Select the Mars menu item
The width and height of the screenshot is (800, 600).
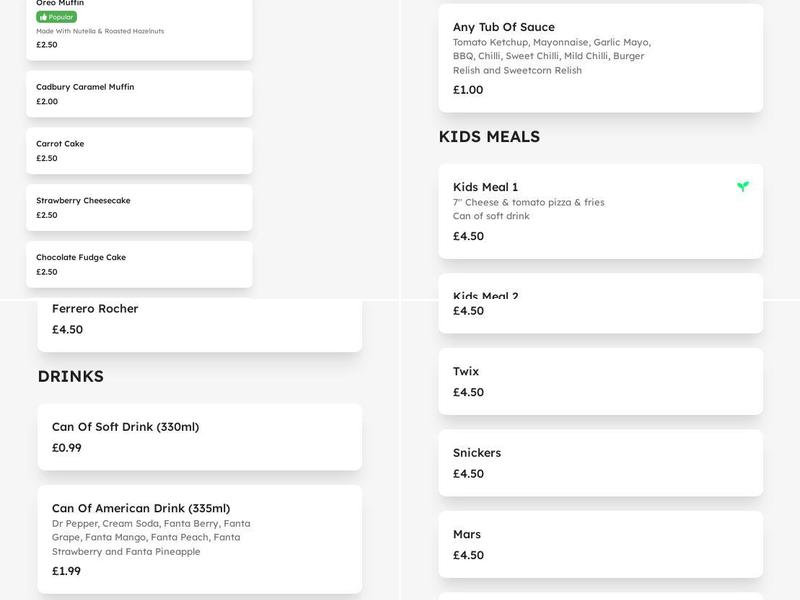tap(600, 544)
